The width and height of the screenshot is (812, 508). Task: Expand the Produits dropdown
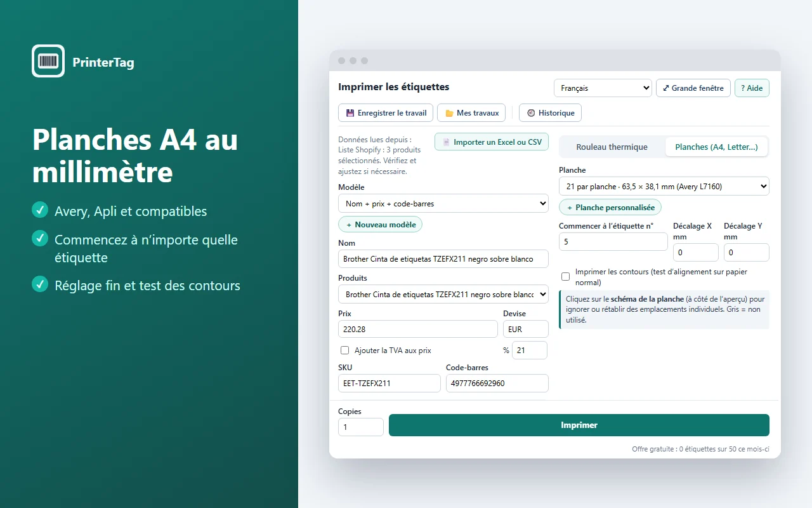pyautogui.click(x=443, y=294)
